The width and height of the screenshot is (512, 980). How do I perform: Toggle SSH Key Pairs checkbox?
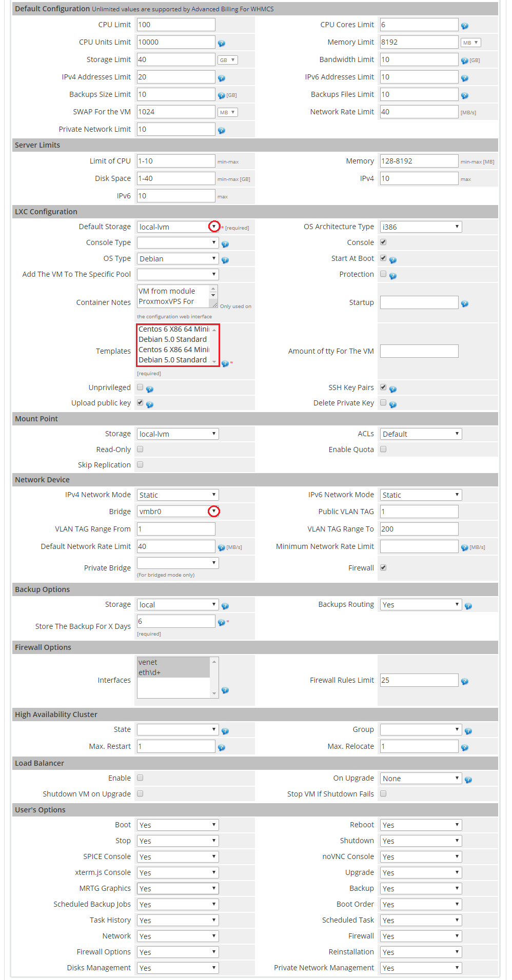(x=383, y=387)
